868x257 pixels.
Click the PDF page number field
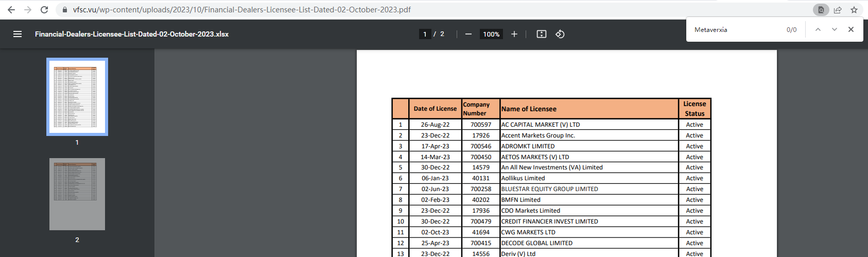point(425,34)
